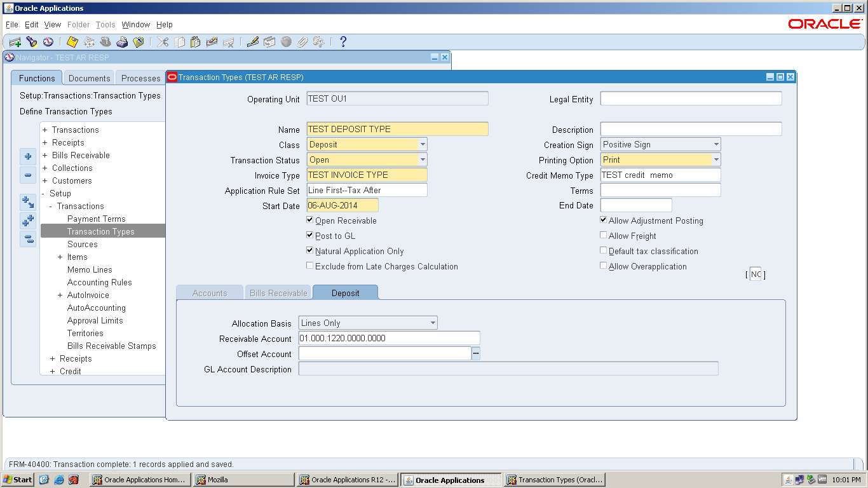Screen dimensions: 868x488
Task: Click the Navigator collapse minus button
Action: coord(28,175)
